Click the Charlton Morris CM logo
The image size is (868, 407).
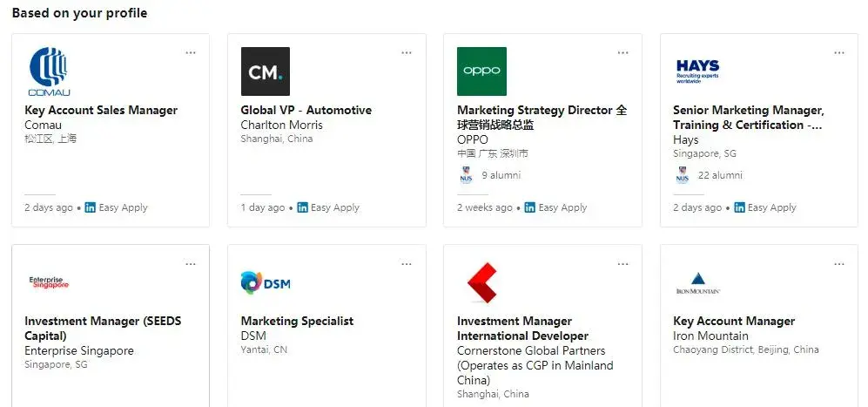[x=266, y=71]
